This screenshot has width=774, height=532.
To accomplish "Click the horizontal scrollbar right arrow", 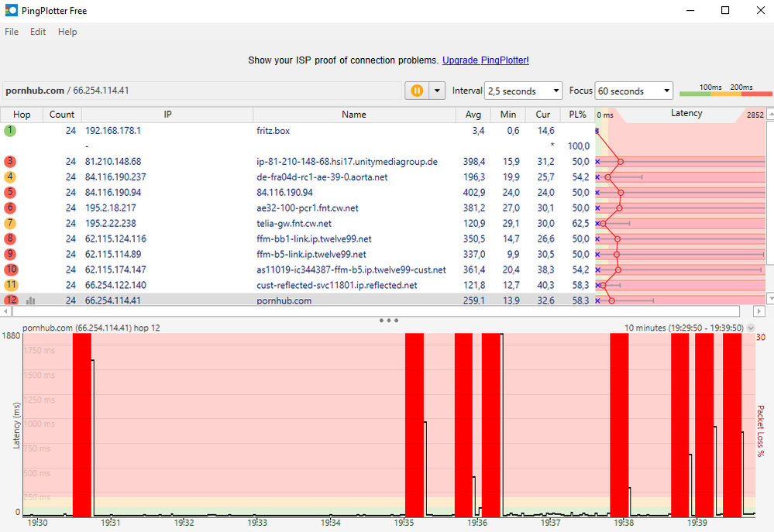I will click(759, 311).
